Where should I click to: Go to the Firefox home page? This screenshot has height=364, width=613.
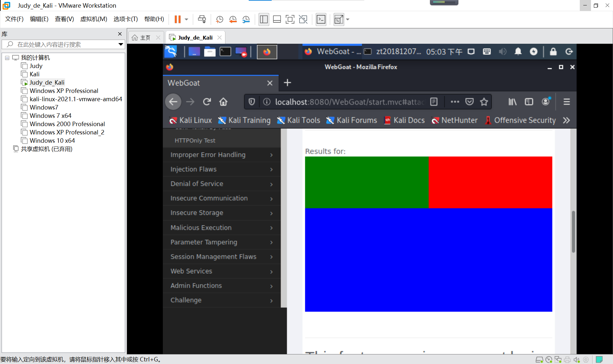pyautogui.click(x=223, y=102)
